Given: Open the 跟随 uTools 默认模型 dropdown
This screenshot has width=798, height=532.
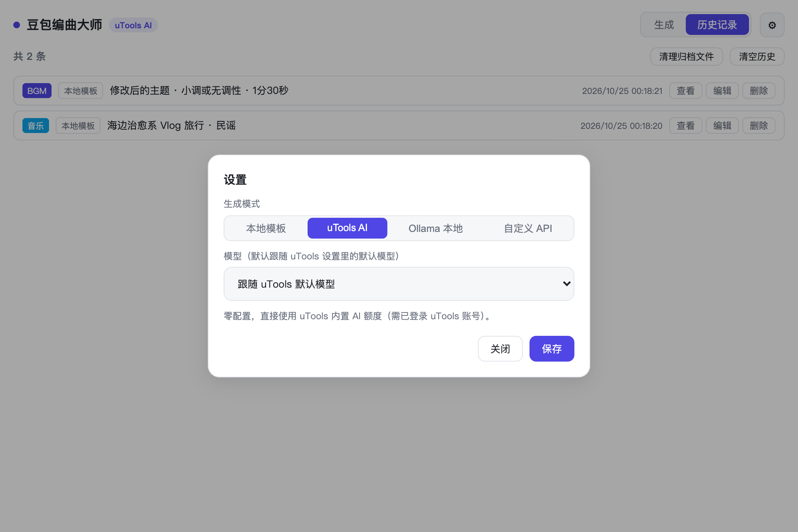Looking at the screenshot, I should 399,284.
